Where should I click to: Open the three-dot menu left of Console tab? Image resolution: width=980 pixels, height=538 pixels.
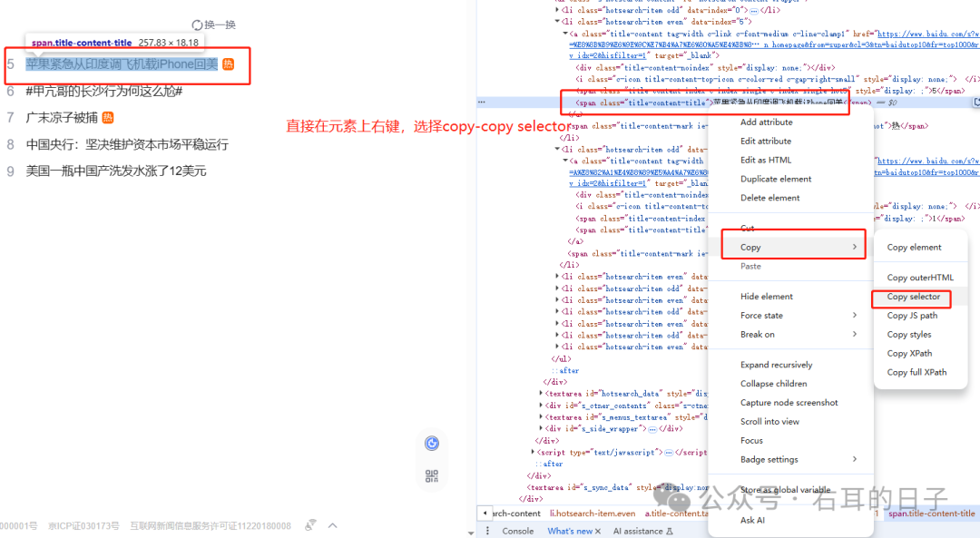(487, 531)
